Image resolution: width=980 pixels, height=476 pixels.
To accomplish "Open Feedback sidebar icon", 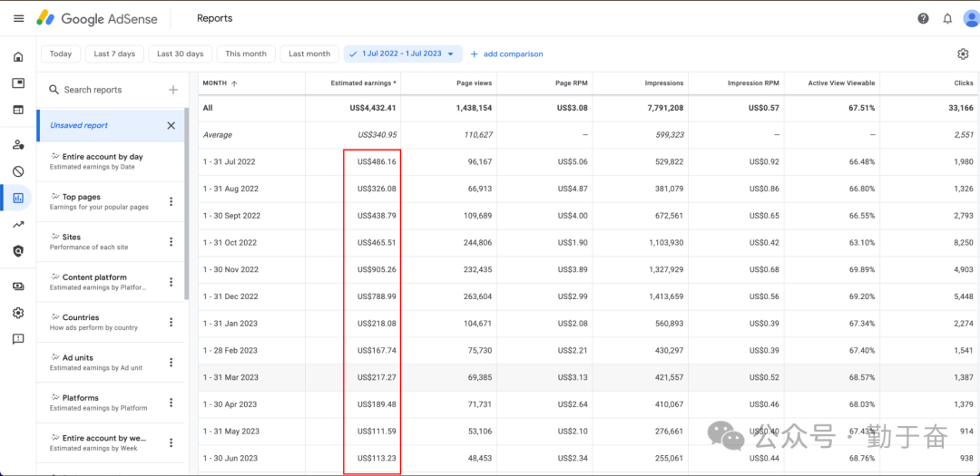I will tap(18, 339).
